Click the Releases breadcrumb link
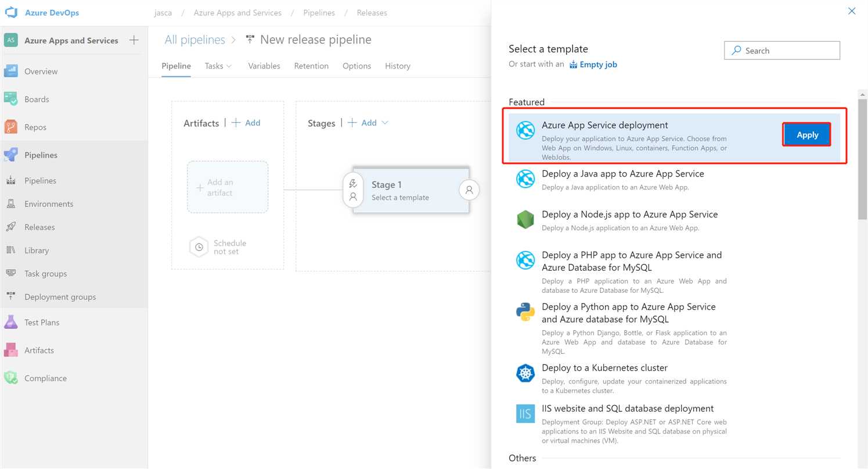Viewport: 868px width, 469px height. click(x=372, y=13)
